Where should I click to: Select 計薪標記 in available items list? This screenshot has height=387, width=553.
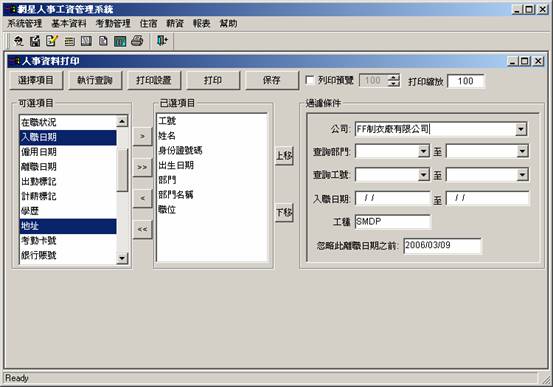click(x=68, y=196)
